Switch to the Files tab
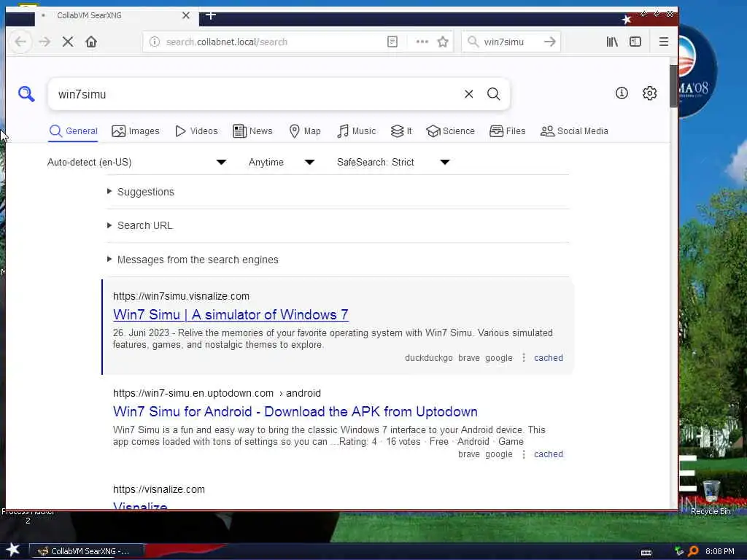This screenshot has height=560, width=747. coord(508,131)
